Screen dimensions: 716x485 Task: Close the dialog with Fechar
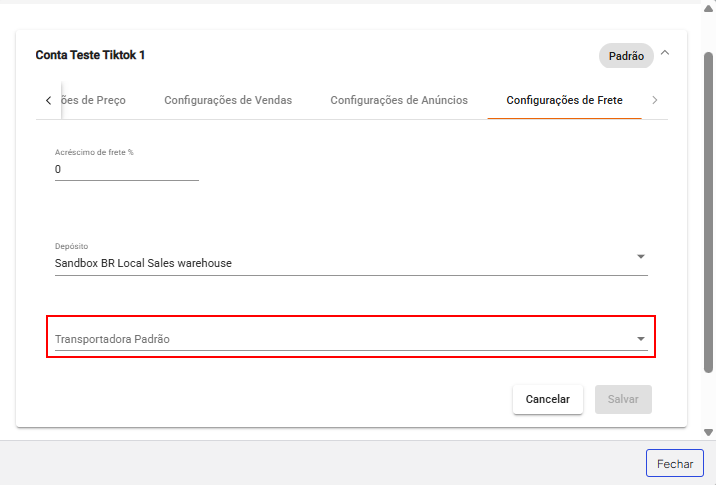click(x=674, y=464)
